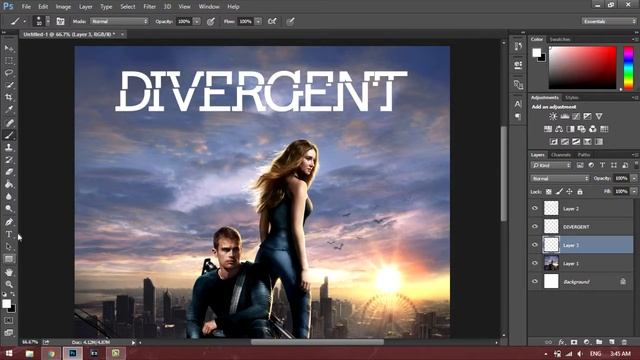Add layer mask button
The image size is (640, 360).
pos(574,342)
